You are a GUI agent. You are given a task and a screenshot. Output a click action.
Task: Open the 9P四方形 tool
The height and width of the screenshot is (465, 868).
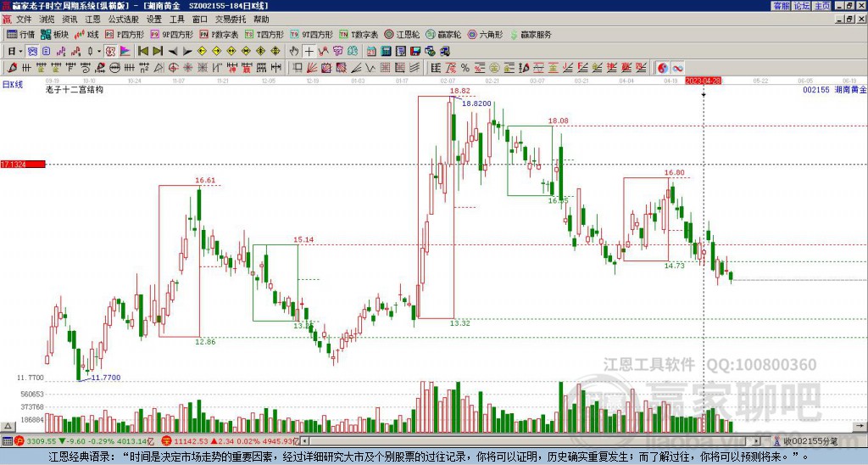[172, 34]
